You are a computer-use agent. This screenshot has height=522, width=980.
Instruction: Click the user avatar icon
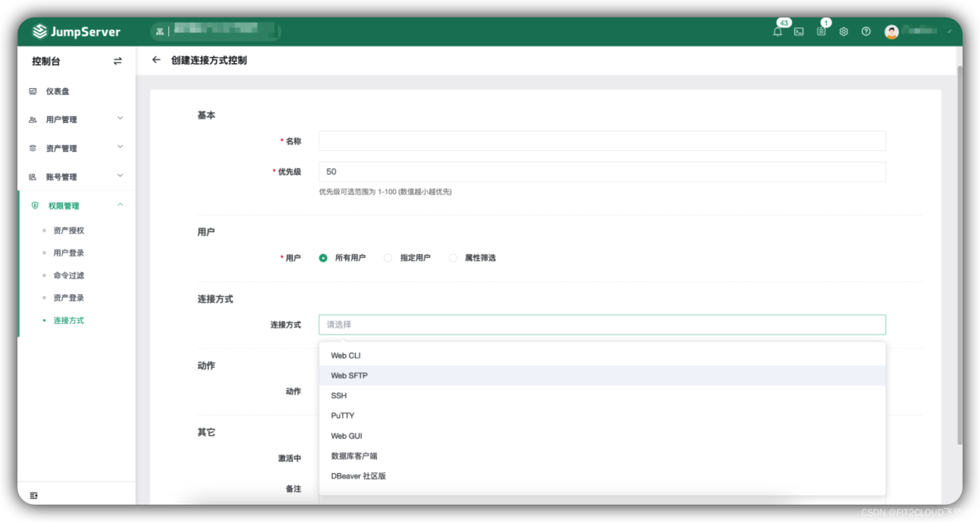click(x=891, y=32)
